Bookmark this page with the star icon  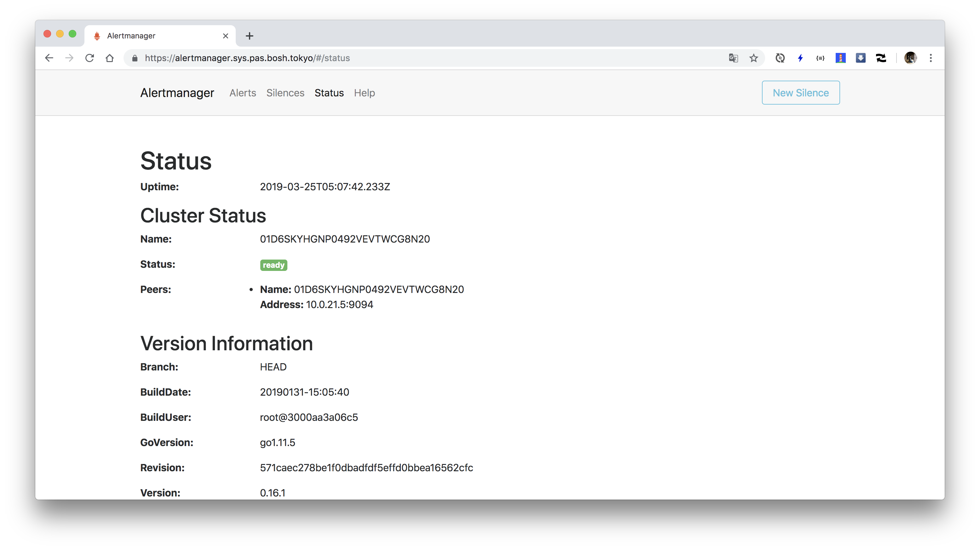[753, 58]
